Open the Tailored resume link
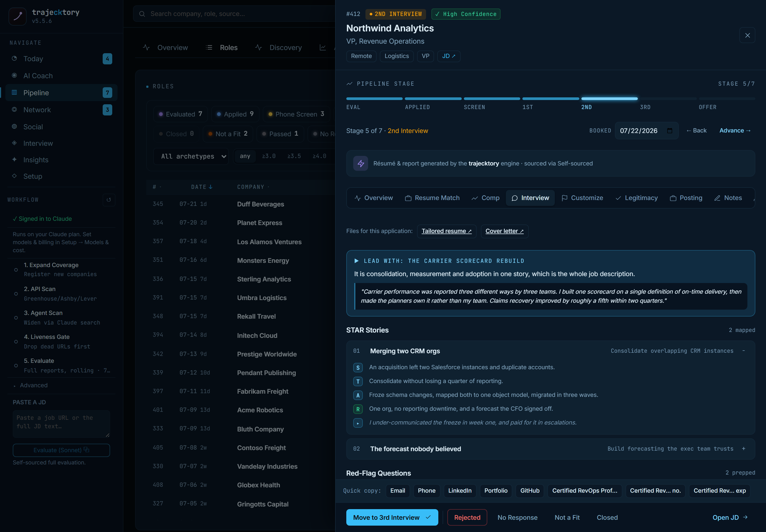 point(446,231)
